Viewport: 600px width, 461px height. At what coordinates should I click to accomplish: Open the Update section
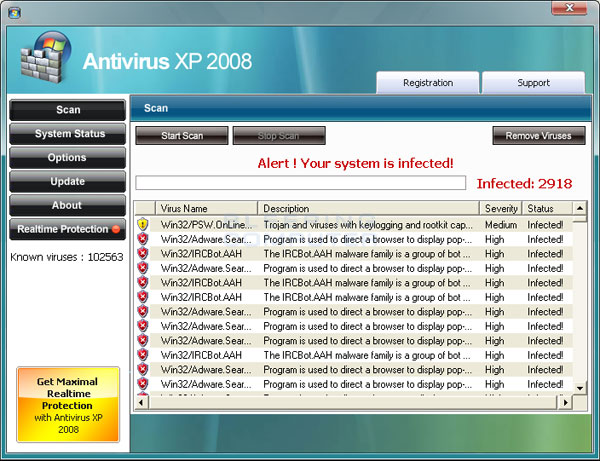pos(68,181)
